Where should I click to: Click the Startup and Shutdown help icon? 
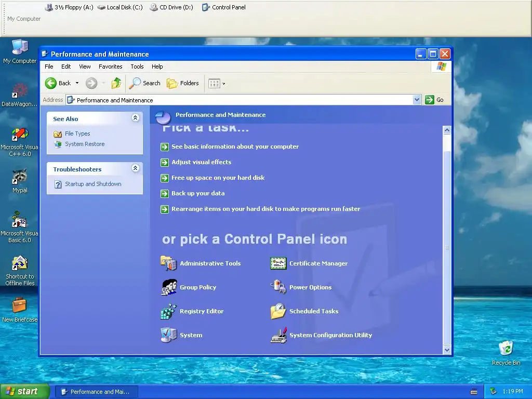point(58,184)
